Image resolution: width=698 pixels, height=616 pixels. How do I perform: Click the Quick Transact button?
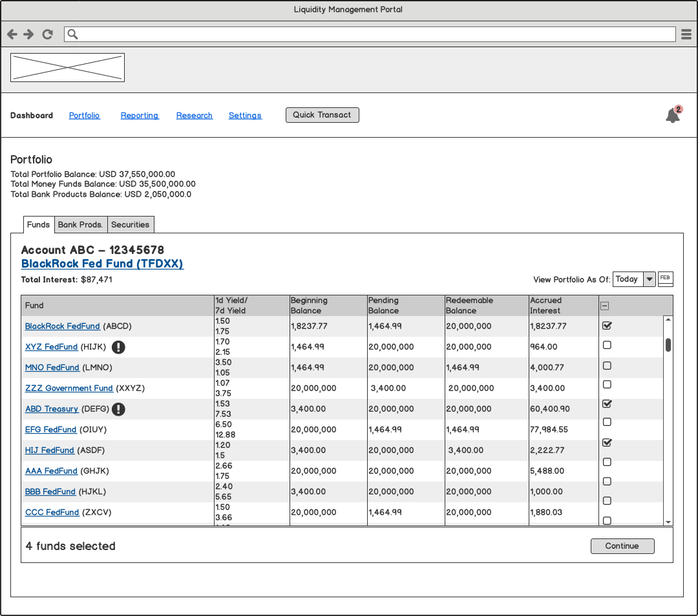(x=323, y=115)
